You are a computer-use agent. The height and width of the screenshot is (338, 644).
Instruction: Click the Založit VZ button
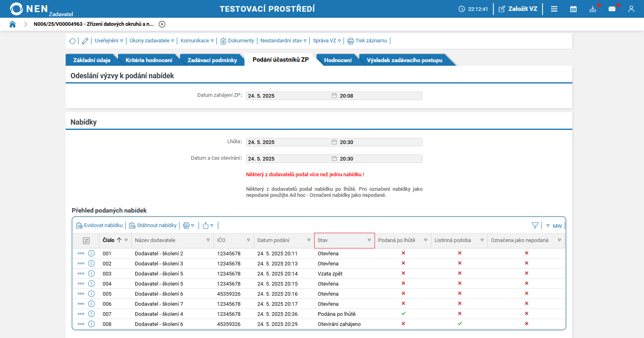tap(518, 9)
